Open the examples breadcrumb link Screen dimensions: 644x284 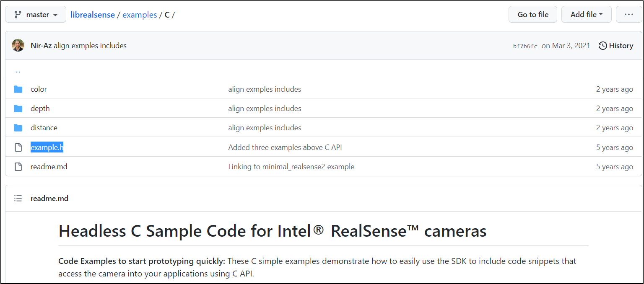tap(140, 14)
